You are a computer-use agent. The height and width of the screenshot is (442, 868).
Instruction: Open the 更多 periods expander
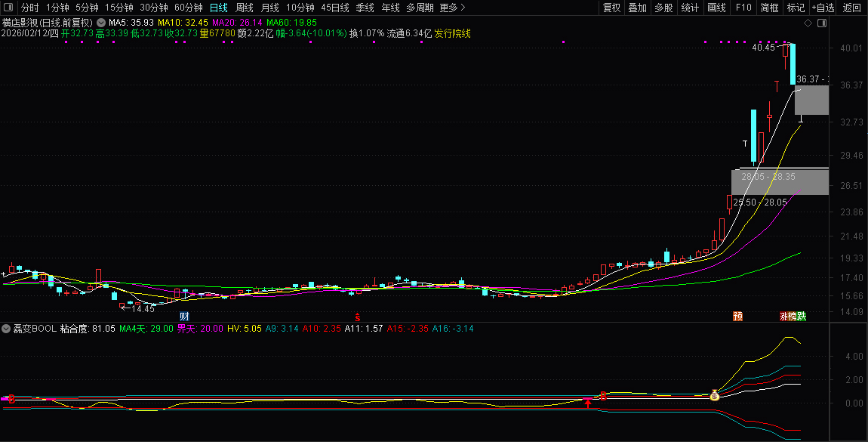452,8
